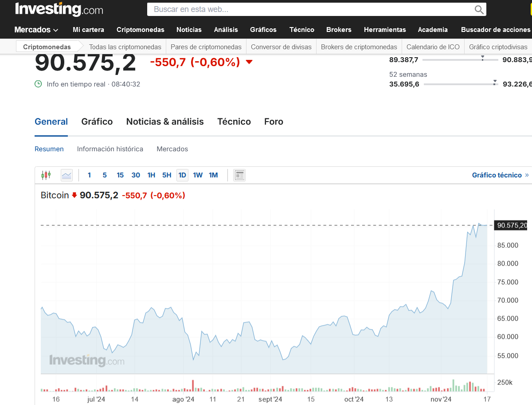Switch to the Técnico tab below price
The image size is (532, 405).
coord(234,122)
